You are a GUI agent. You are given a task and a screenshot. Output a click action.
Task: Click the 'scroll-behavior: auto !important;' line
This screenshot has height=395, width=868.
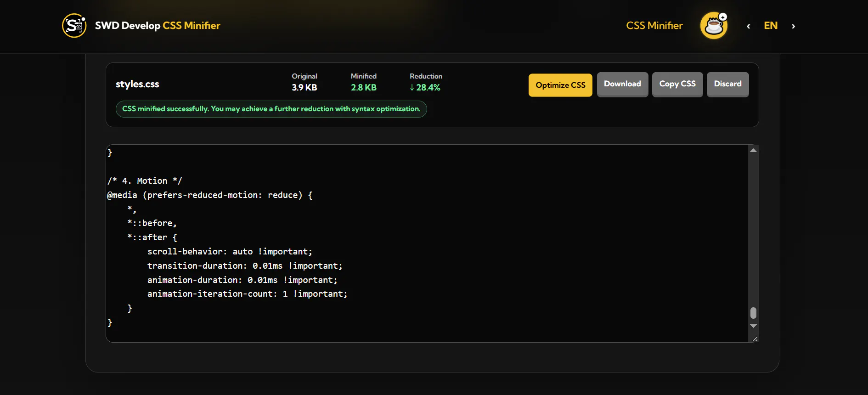tap(230, 251)
